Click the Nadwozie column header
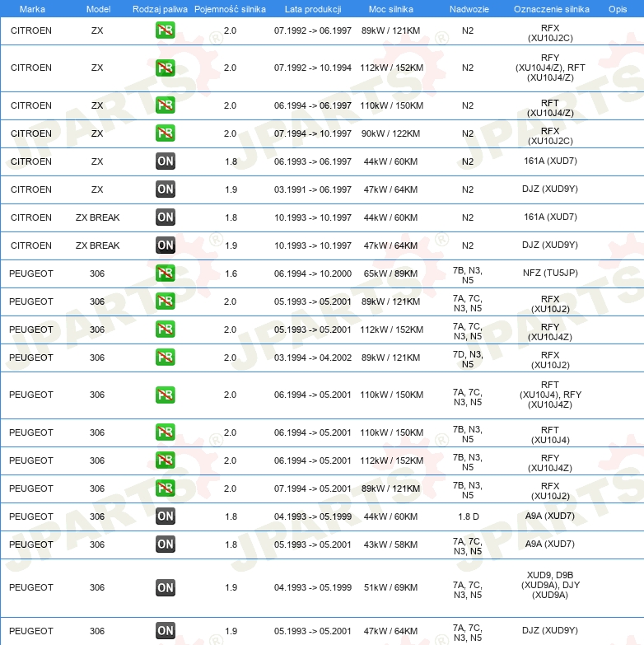 (x=467, y=9)
